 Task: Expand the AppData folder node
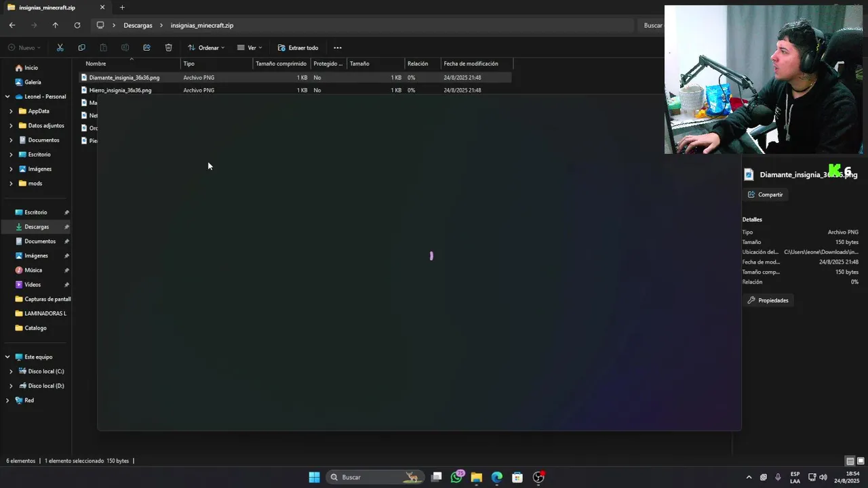pos(11,111)
